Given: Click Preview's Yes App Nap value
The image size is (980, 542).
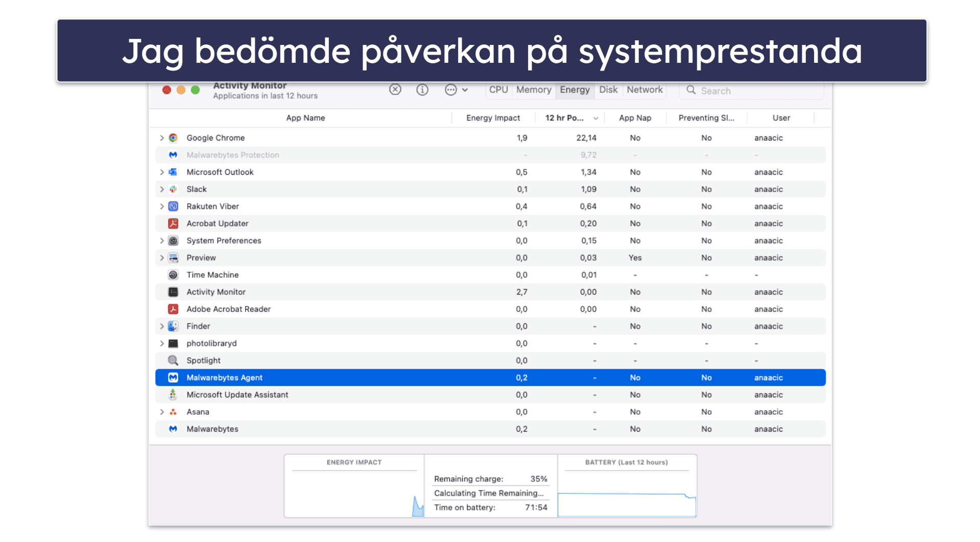Looking at the screenshot, I should point(635,257).
